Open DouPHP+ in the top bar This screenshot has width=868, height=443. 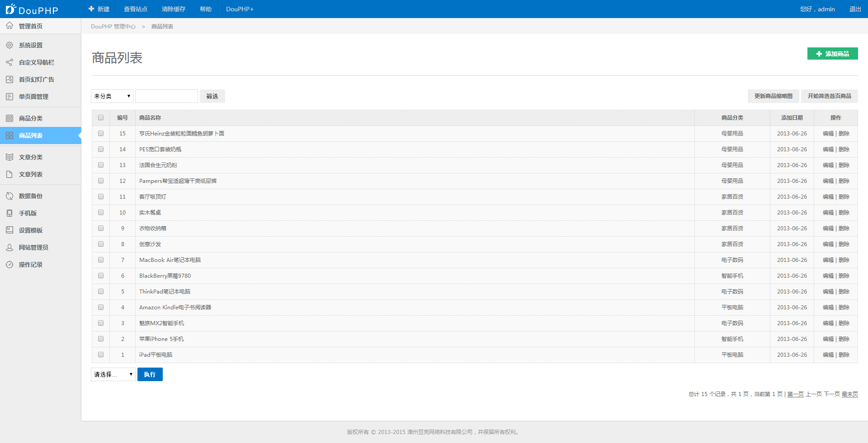click(240, 9)
